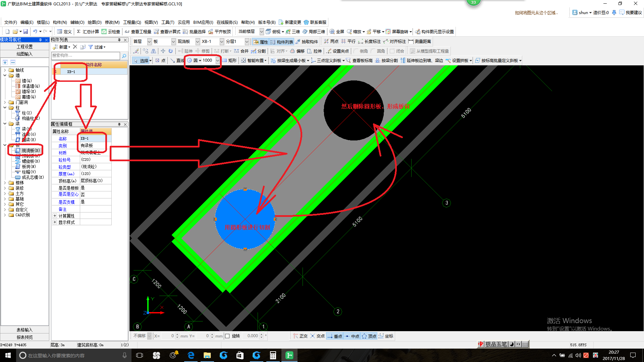Toggle the 旋转 checkbox
The image size is (644, 362).
[227, 336]
